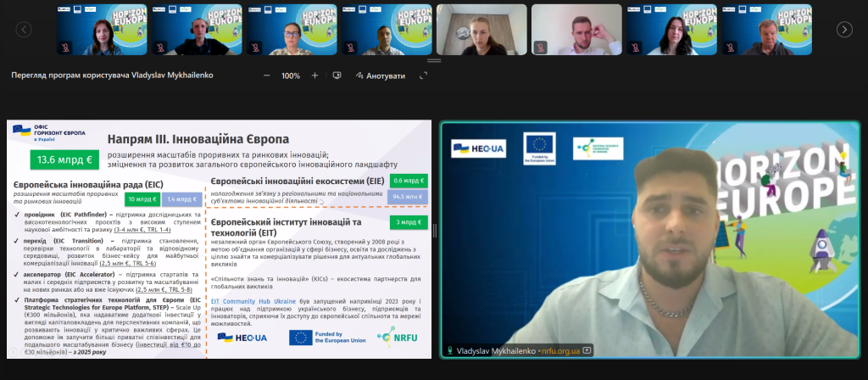Click the icon after nrfu.org.ua label
Image resolution: width=868 pixels, height=380 pixels.
586,350
